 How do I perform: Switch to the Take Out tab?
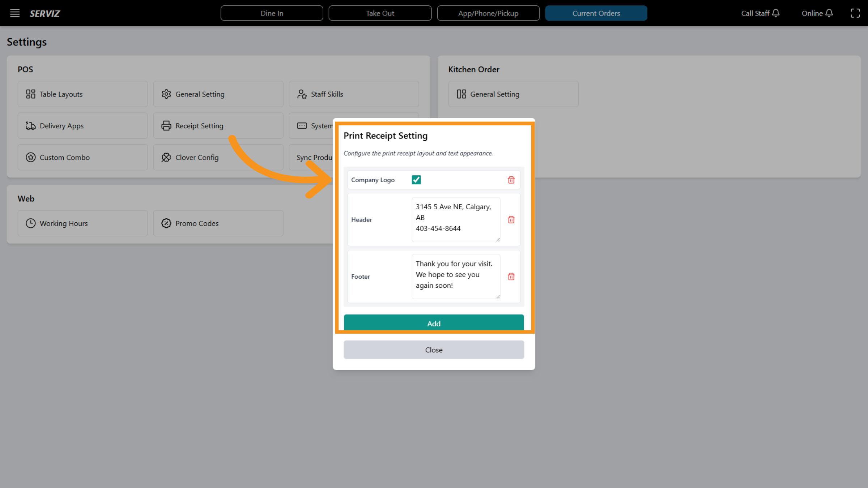380,13
